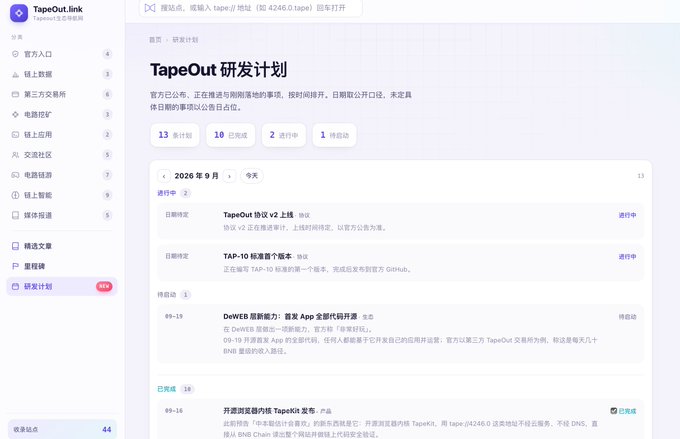The width and height of the screenshot is (680, 439).
Task: Click the TapeOut 研发计划 page title
Action: [219, 70]
